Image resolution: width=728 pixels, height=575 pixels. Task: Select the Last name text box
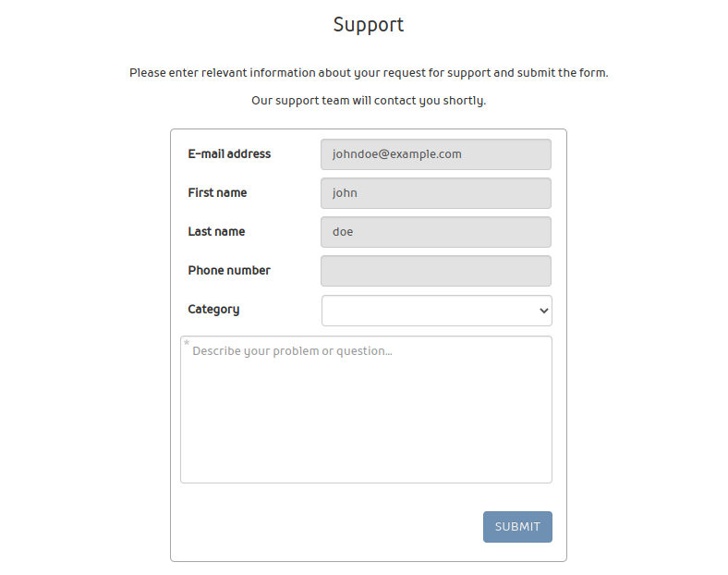pyautogui.click(x=435, y=232)
